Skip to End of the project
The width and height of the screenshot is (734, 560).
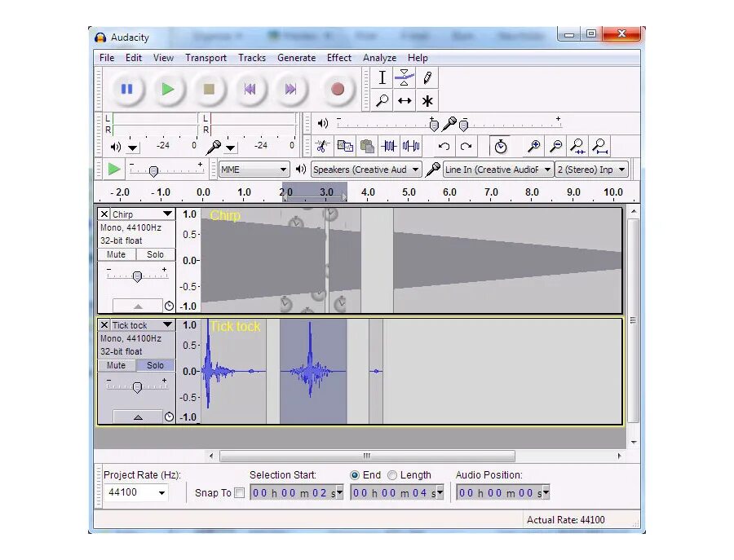pyautogui.click(x=290, y=89)
